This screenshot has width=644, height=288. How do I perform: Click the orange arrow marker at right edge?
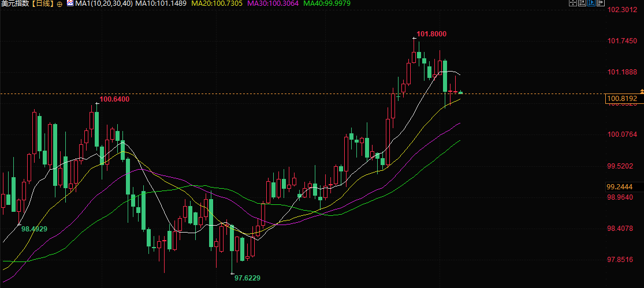point(642,90)
